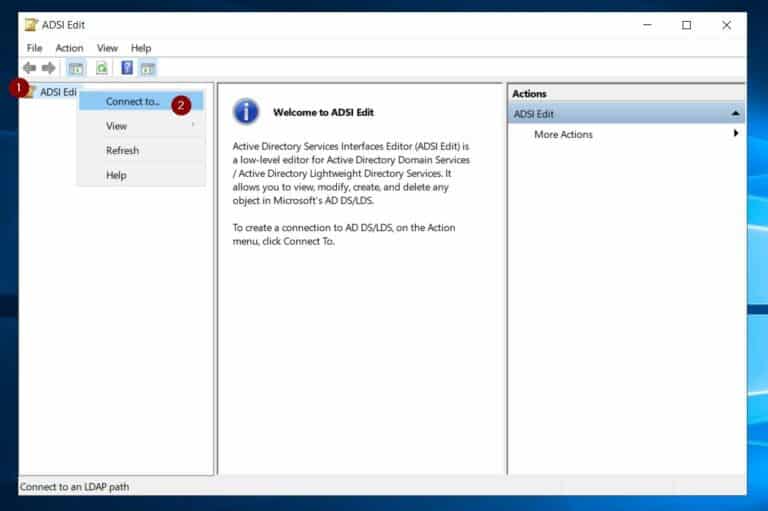Click the Back arrow toolbar icon
768x511 pixels.
click(29, 68)
